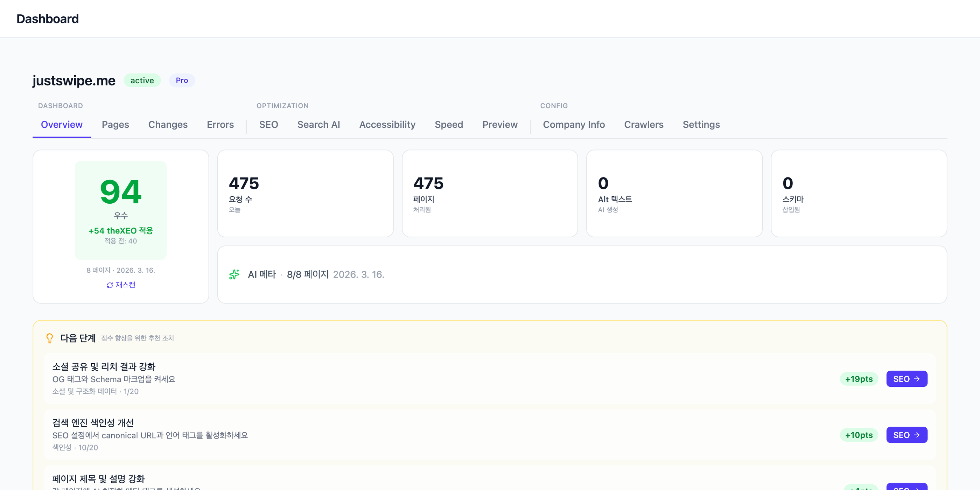The image size is (980, 490).
Task: Click the AI 메타 sparkle icon
Action: 234,274
